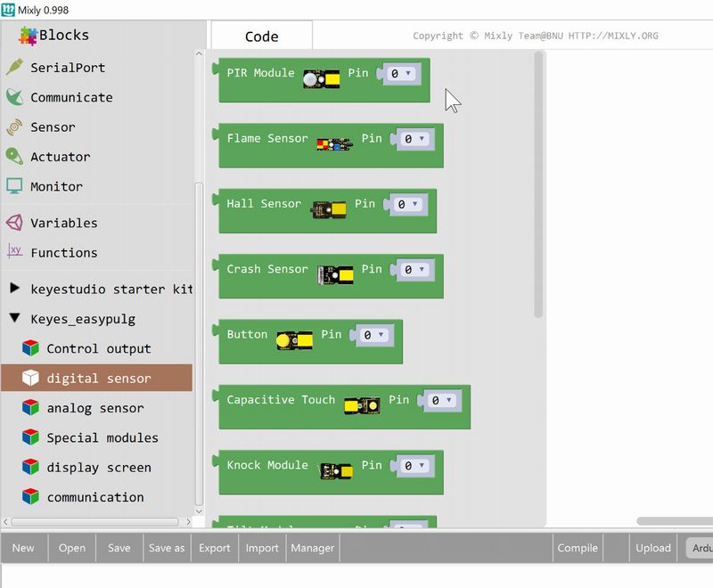713x588 pixels.
Task: Click the Variables category icon
Action: tap(14, 222)
